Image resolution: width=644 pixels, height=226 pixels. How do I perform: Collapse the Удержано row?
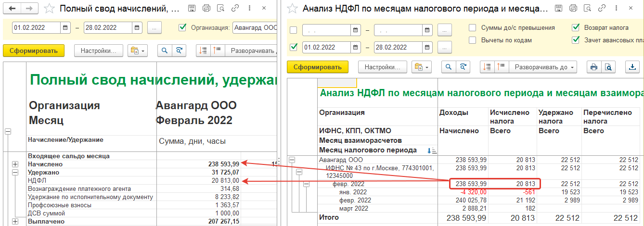pos(15,172)
